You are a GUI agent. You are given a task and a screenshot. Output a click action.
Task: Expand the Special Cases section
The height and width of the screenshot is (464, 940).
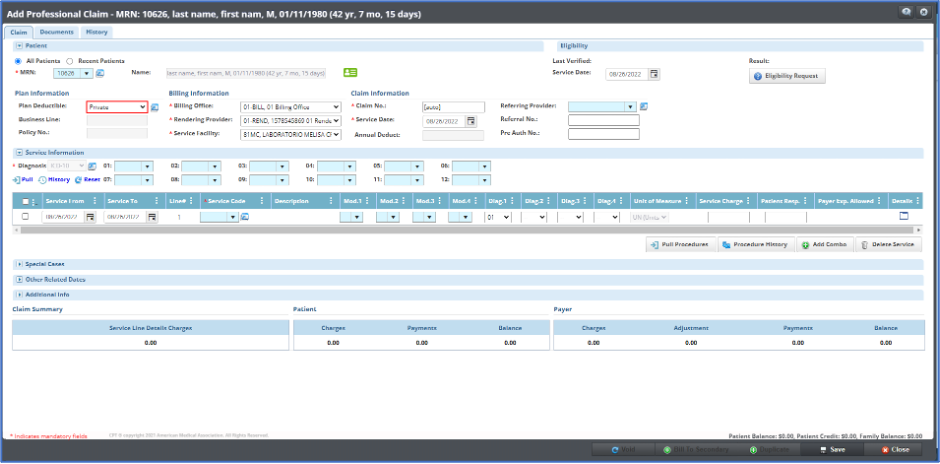tap(20, 264)
